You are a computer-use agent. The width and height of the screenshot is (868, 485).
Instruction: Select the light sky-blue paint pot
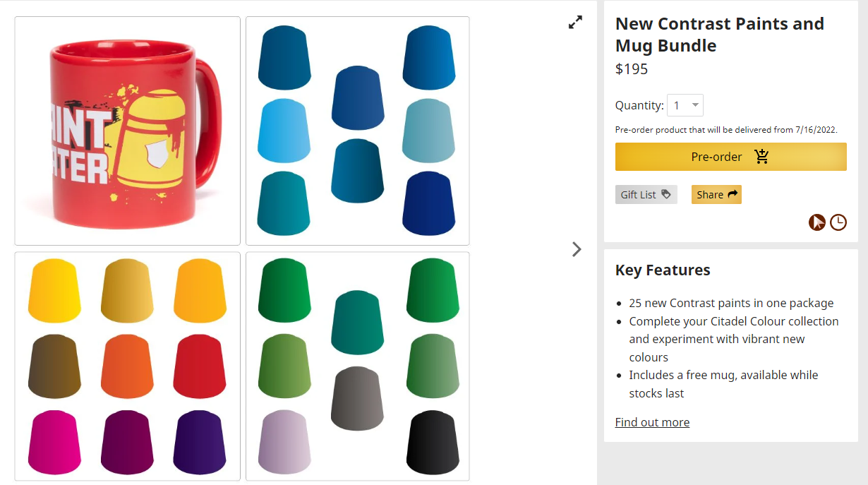284,131
